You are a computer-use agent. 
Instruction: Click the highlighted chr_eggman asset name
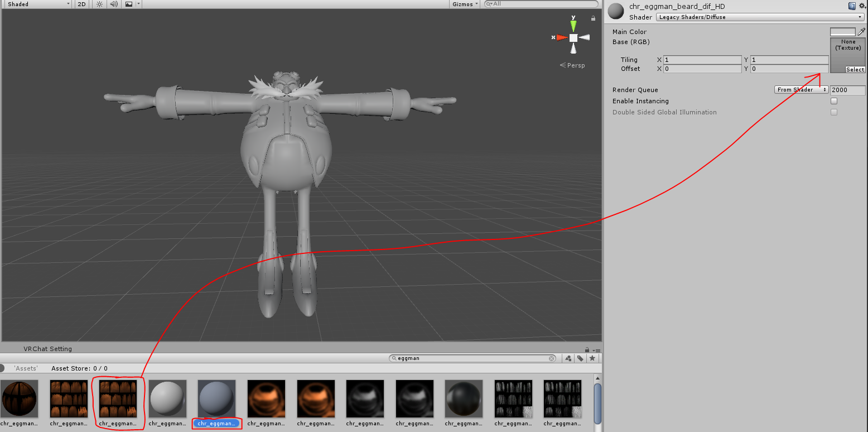(217, 424)
